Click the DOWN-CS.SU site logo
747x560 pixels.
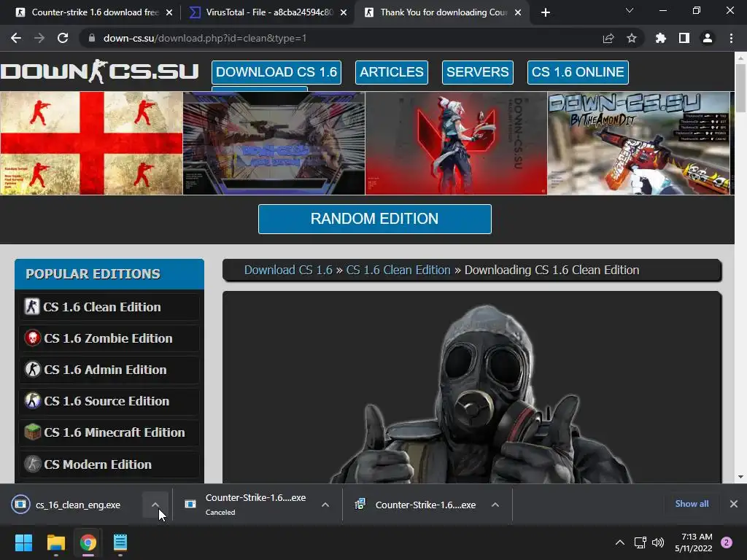tap(99, 71)
